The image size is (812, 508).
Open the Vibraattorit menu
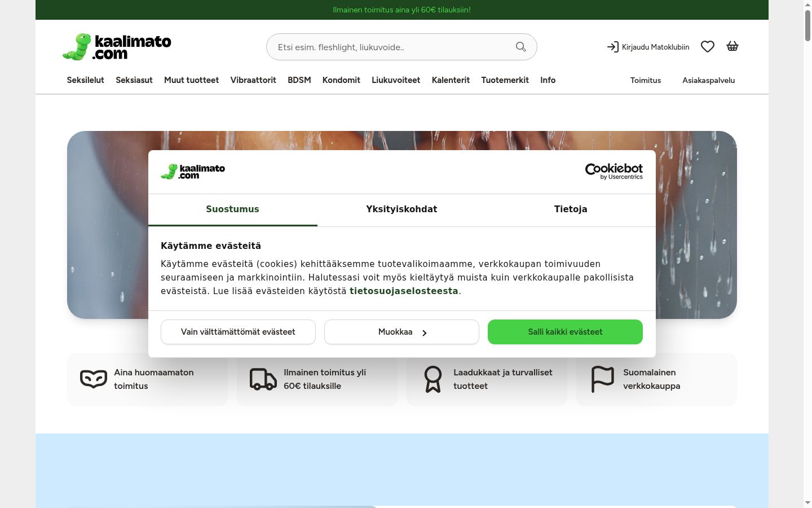(x=253, y=80)
